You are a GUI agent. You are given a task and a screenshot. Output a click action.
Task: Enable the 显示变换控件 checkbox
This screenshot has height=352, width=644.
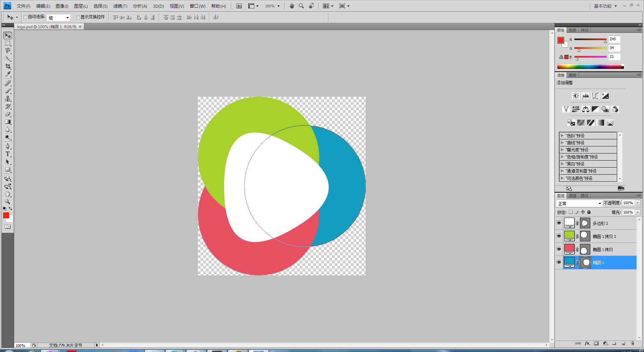click(x=78, y=17)
